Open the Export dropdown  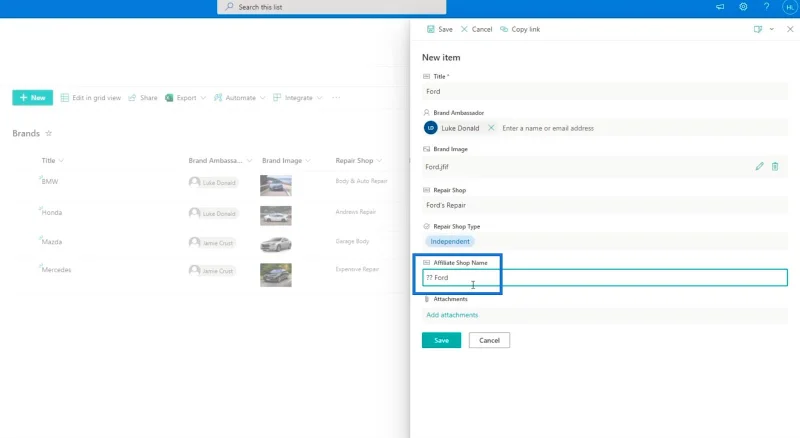[186, 98]
